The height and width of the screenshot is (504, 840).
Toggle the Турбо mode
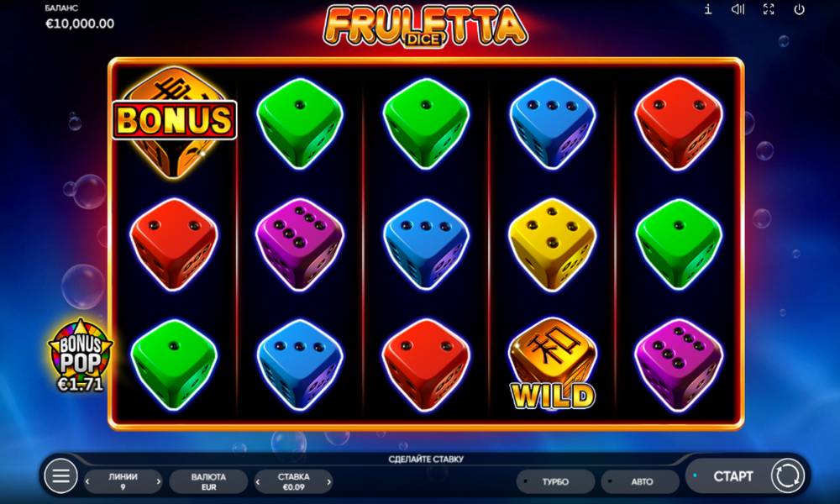tap(555, 481)
